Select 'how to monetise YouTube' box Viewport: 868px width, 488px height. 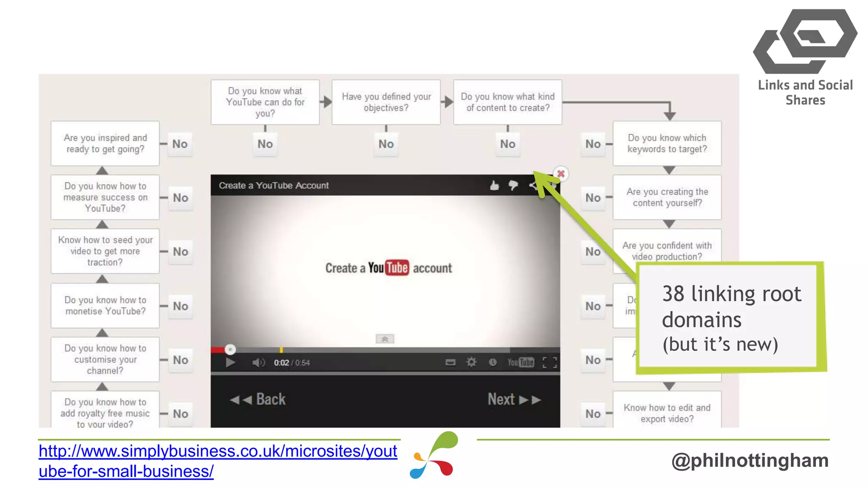pos(105,305)
